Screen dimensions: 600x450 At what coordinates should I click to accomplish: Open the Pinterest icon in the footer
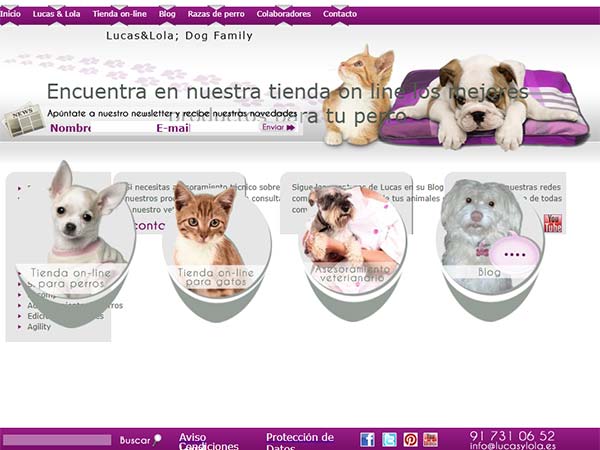(410, 439)
